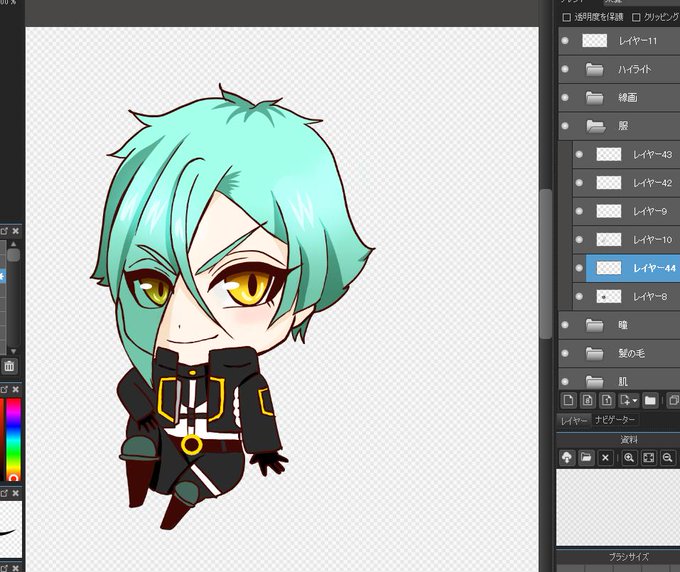
Task: Open a reference image file from folder
Action: pos(586,458)
